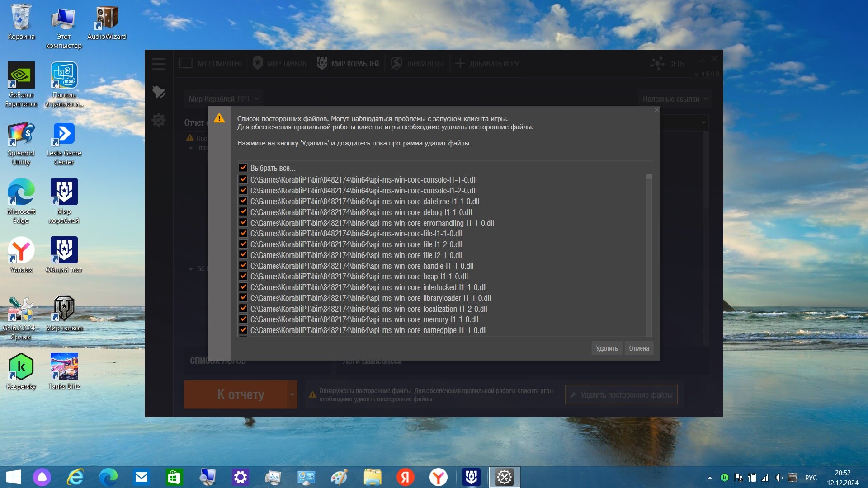The height and width of the screenshot is (488, 868).
Task: Open the dropdown arrow beside К отчету
Action: 292,394
